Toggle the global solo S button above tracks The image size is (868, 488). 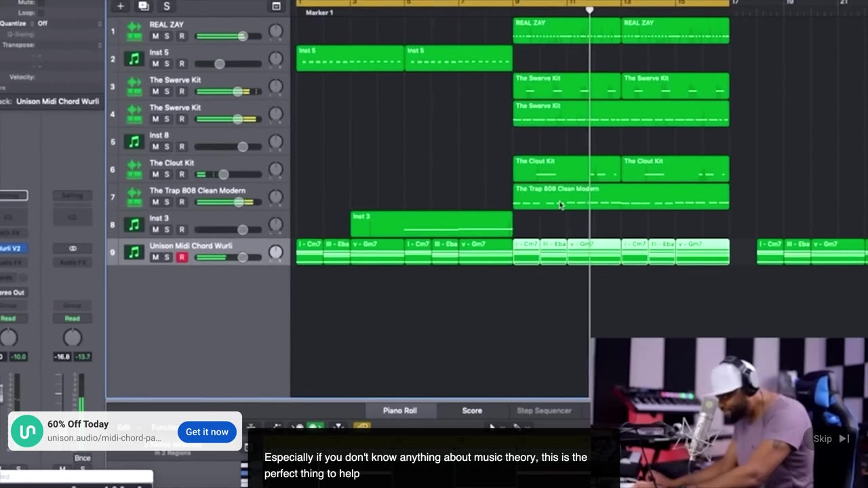[x=167, y=6]
